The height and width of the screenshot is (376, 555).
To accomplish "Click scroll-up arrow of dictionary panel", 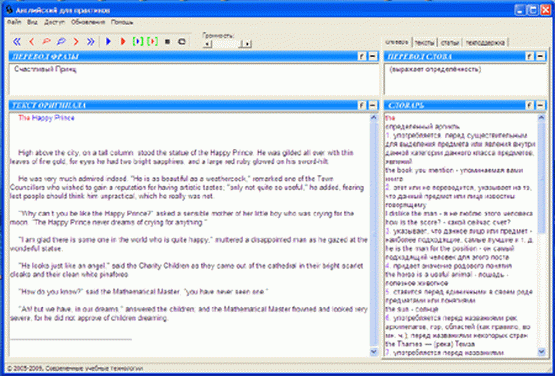I will click(541, 118).
